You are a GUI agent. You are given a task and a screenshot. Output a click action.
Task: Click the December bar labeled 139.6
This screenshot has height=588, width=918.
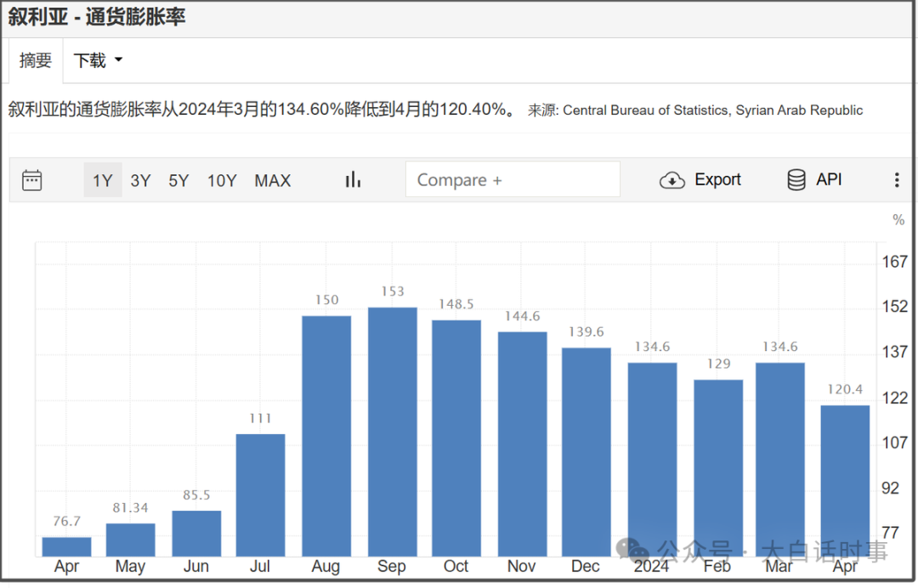click(x=586, y=451)
